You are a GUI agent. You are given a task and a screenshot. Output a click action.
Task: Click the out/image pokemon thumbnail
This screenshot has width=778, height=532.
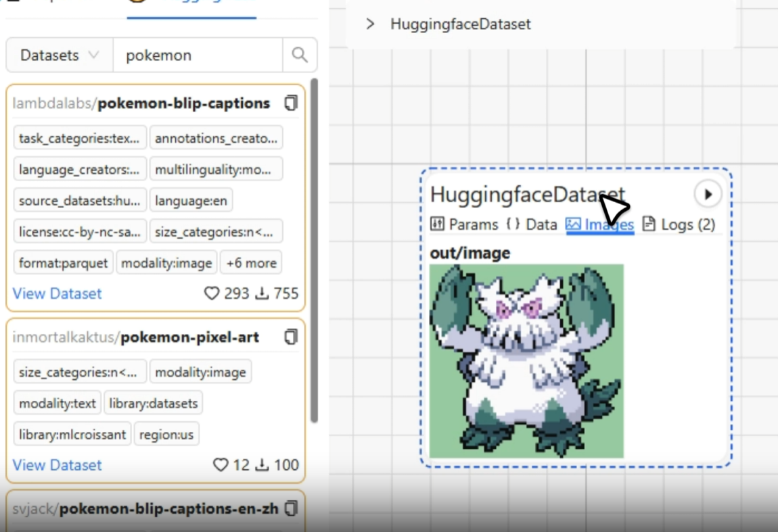pyautogui.click(x=526, y=361)
